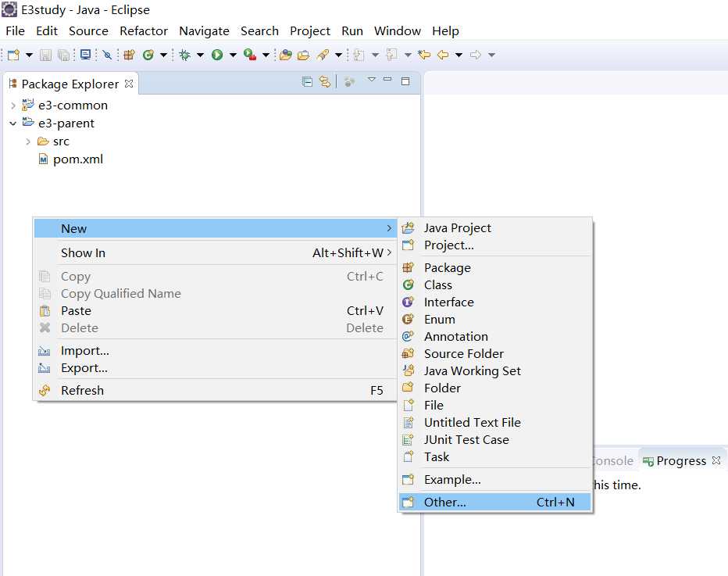Click the green Run button icon
Image resolution: width=728 pixels, height=576 pixels.
pos(217,55)
